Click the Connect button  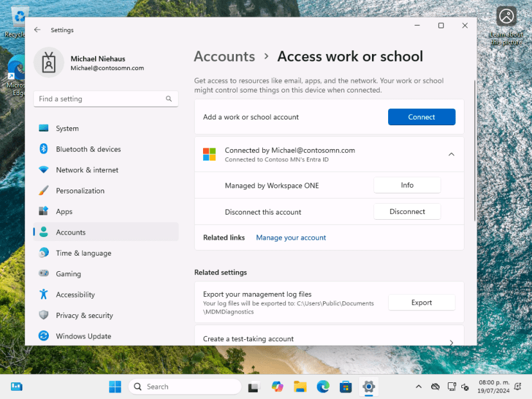click(421, 117)
